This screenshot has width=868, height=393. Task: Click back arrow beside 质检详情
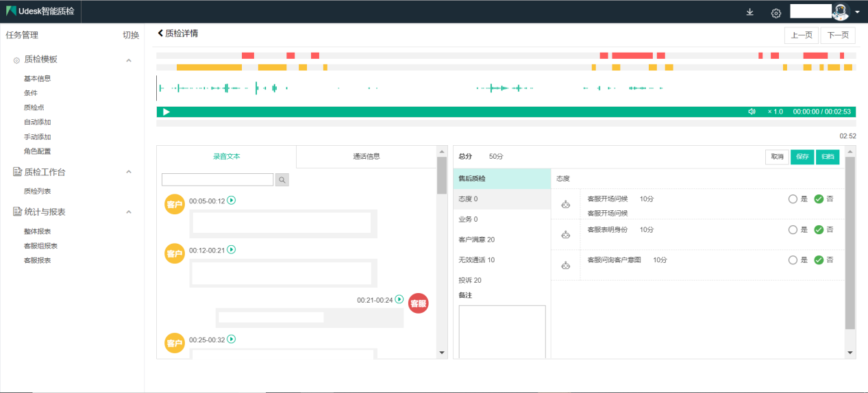pos(160,33)
